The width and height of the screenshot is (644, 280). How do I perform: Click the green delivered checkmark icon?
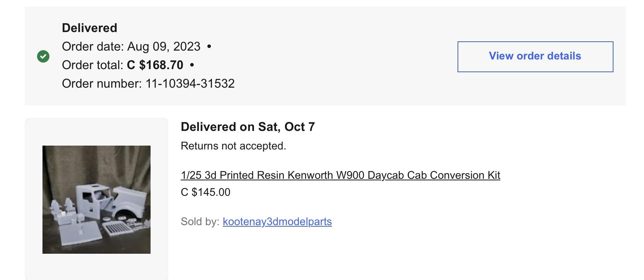[43, 56]
